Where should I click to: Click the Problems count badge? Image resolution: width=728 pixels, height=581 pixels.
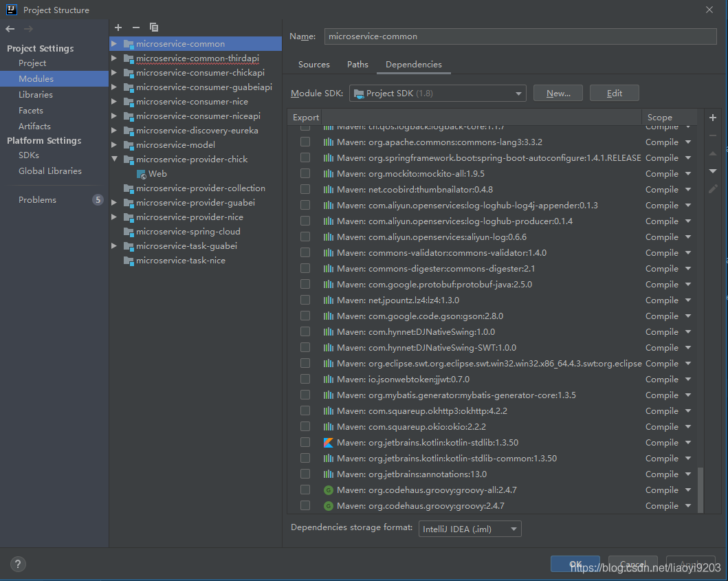(x=98, y=199)
